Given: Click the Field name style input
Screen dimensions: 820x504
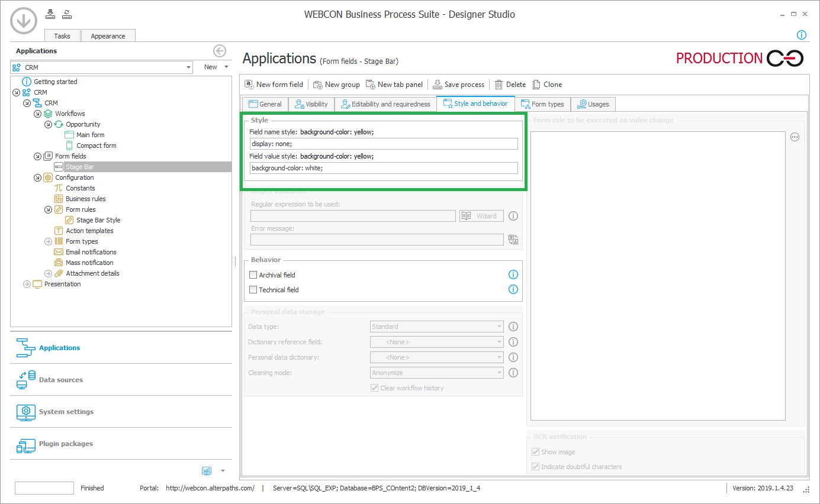Looking at the screenshot, I should (x=384, y=144).
